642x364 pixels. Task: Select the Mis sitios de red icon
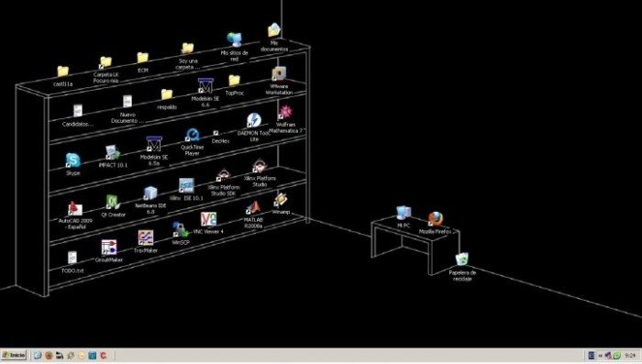tap(235, 39)
